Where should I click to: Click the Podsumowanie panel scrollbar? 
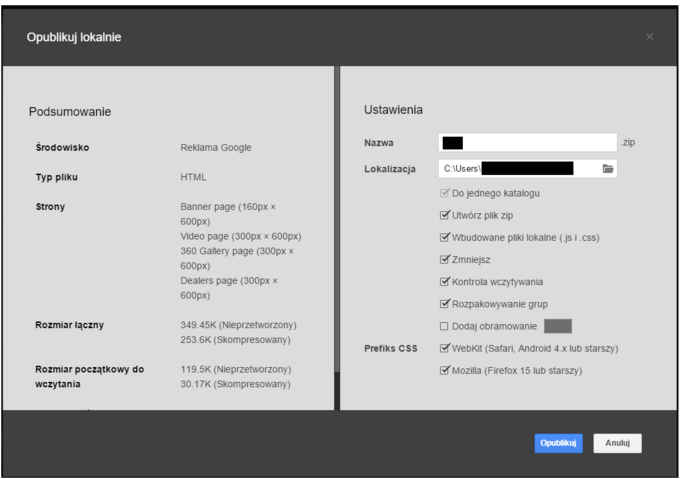[x=336, y=388]
